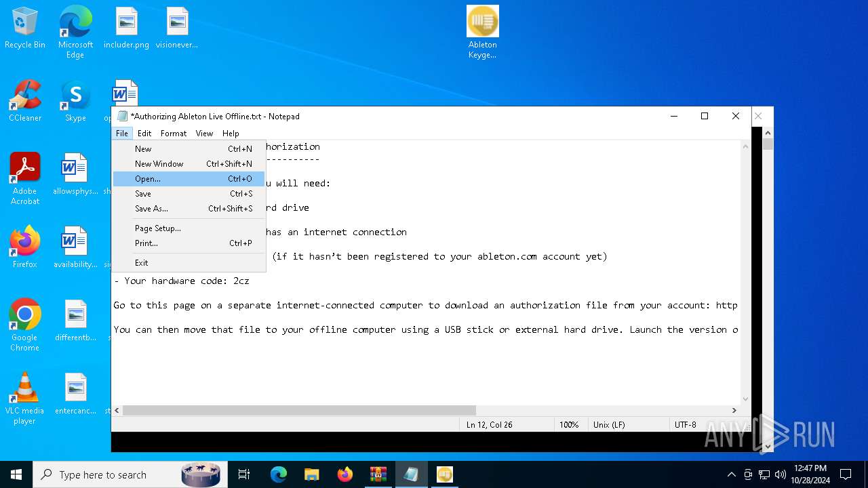Choose Save As... from File menu

tap(189, 209)
